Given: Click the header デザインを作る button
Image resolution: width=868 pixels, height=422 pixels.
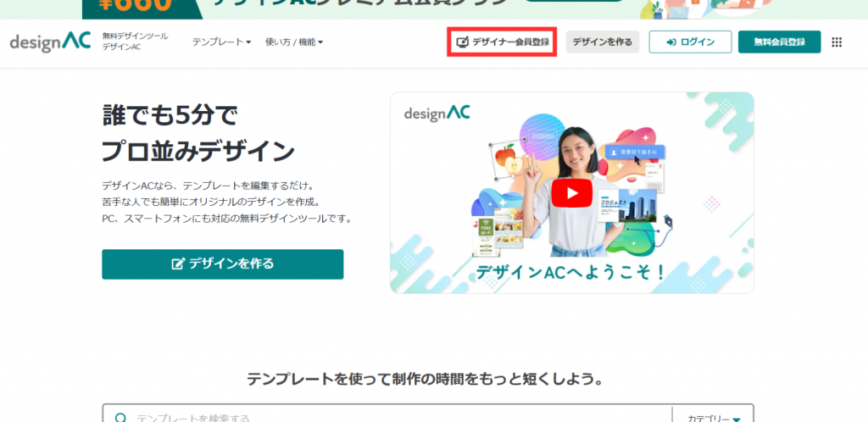Looking at the screenshot, I should click(603, 42).
